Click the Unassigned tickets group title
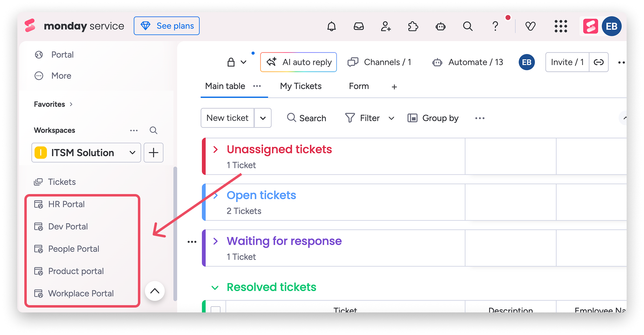 coord(279,149)
